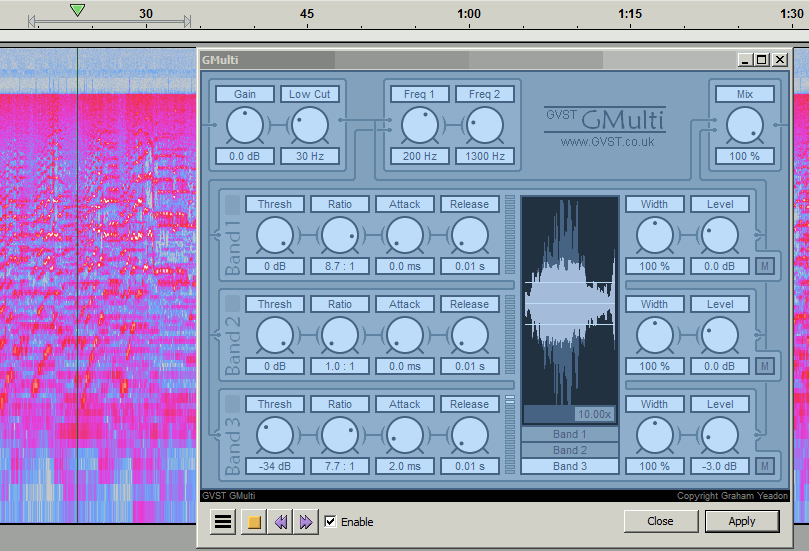
Task: Toggle the Enable checkbox
Action: pos(331,522)
